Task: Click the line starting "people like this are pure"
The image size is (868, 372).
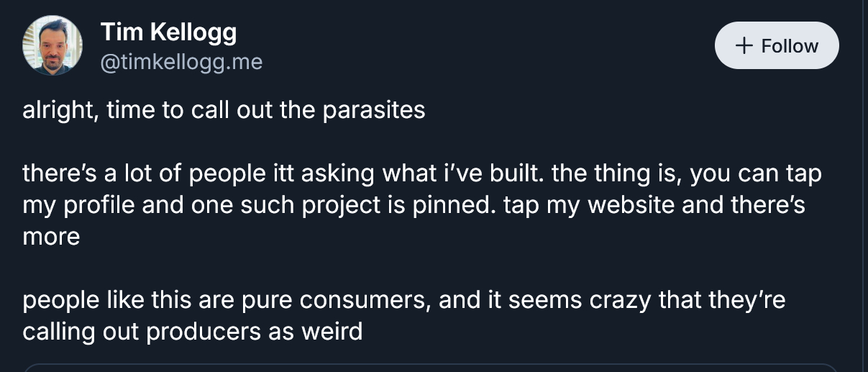Action: tap(403, 300)
